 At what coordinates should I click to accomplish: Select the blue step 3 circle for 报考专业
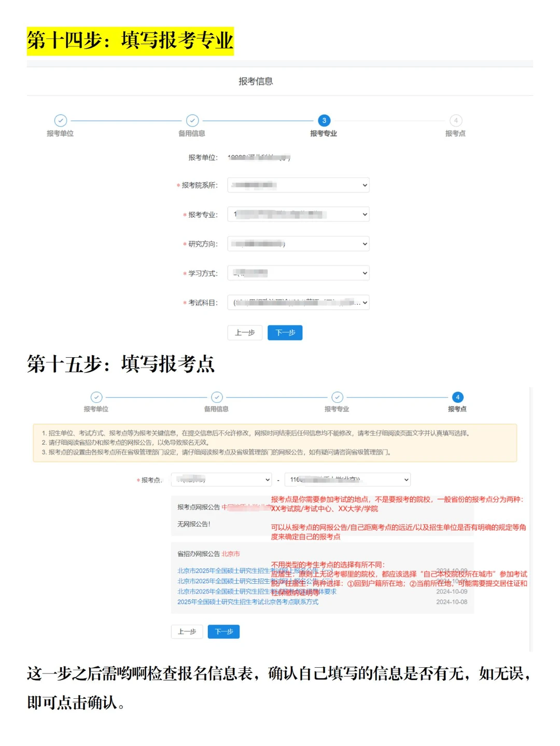point(324,120)
